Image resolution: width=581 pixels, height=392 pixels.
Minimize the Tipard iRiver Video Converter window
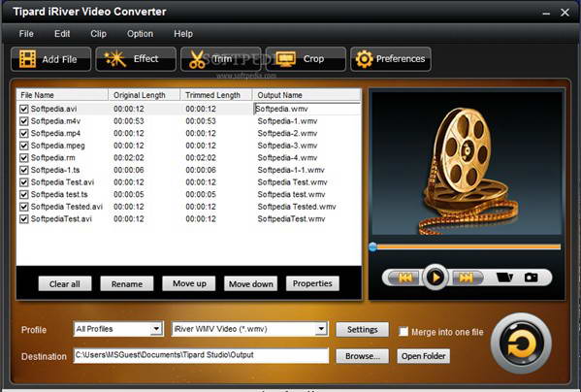coord(546,13)
